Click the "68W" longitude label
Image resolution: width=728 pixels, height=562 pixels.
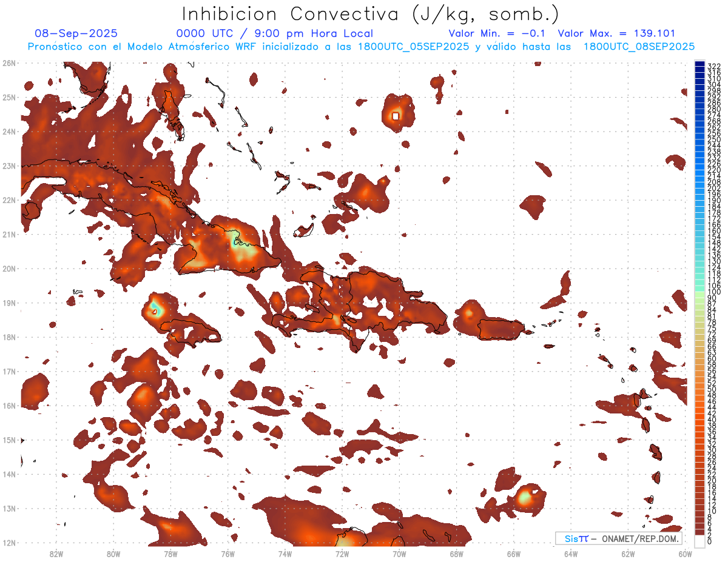(456, 554)
